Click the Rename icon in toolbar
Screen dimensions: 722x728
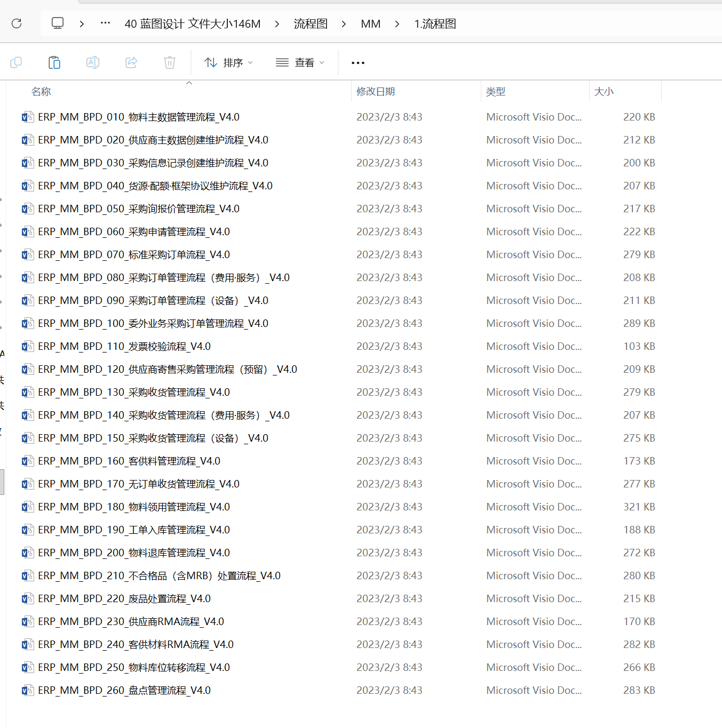click(93, 62)
